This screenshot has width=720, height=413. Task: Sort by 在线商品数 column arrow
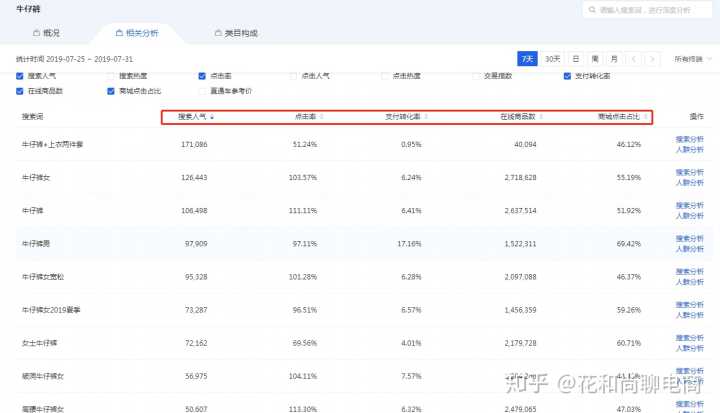point(541,117)
